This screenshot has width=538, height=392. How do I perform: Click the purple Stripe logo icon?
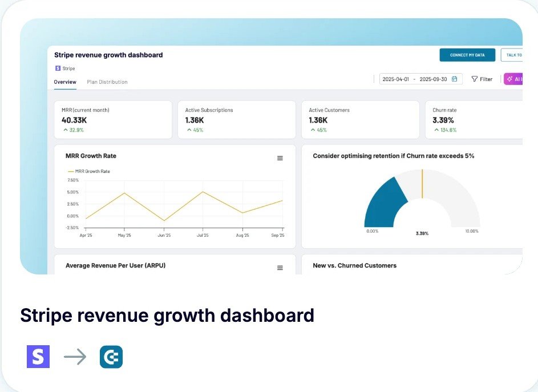[x=38, y=357]
